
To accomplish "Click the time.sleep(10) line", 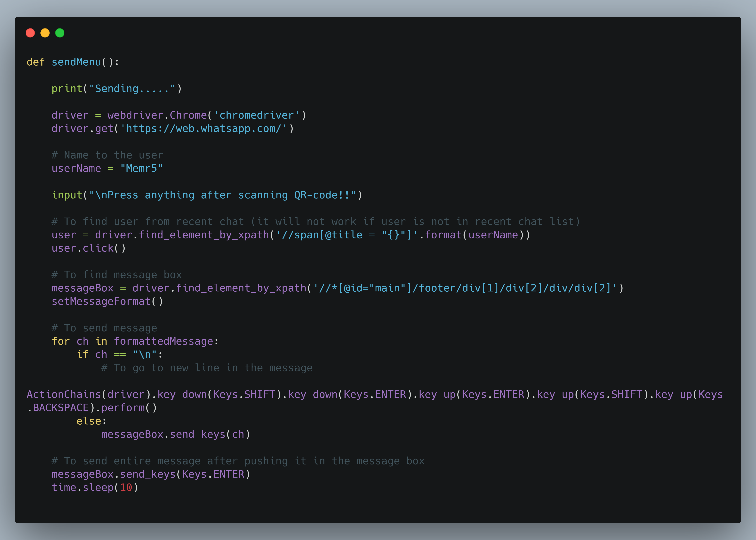I will [x=95, y=488].
